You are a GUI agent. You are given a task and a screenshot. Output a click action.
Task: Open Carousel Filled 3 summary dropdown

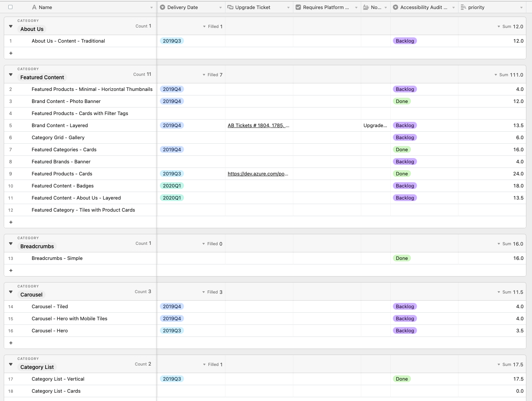(212, 292)
